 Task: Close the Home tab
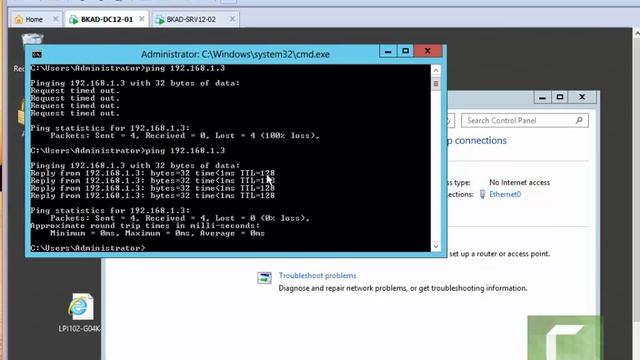click(56, 19)
